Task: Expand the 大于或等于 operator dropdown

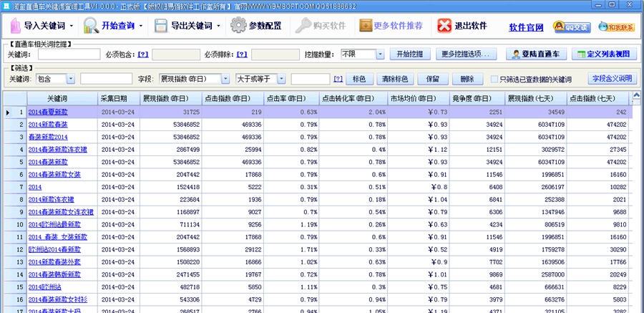Action: click(x=281, y=79)
